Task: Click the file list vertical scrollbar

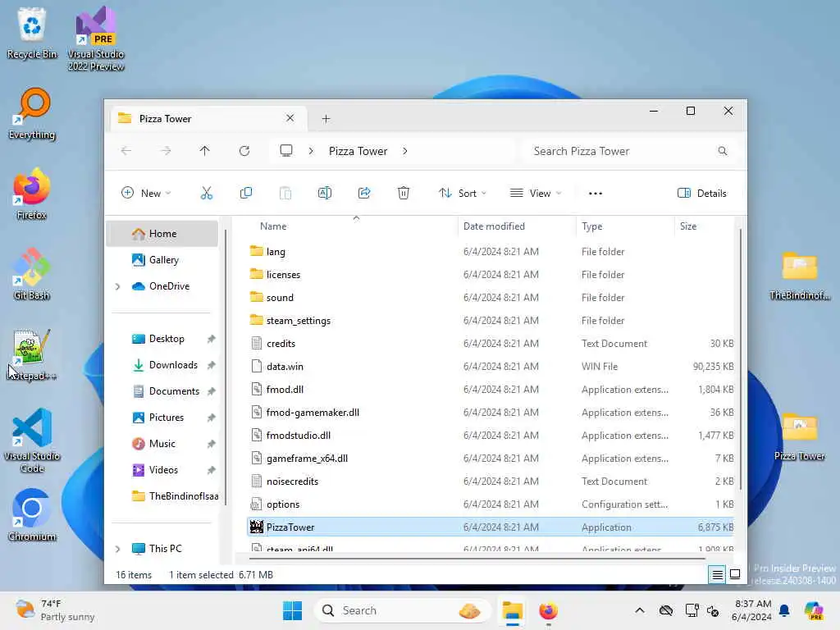Action: coord(741,359)
